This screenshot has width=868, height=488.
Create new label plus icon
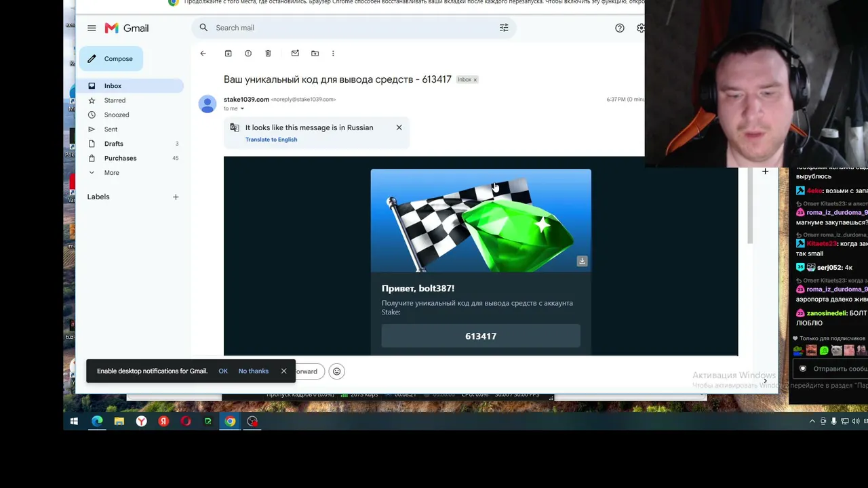(176, 197)
